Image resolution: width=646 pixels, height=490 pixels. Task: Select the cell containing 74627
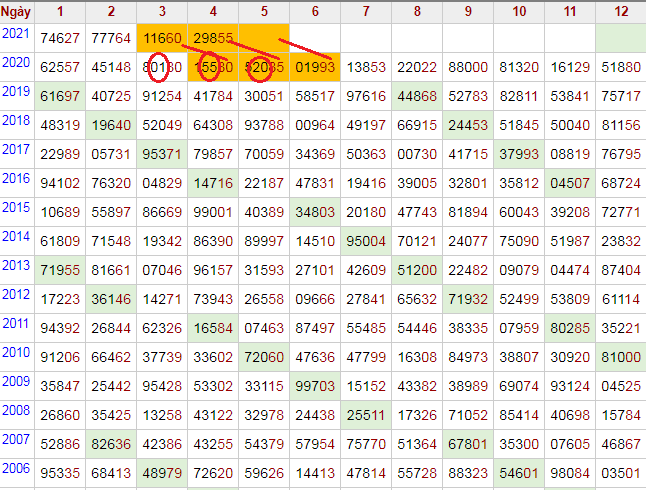[60, 37]
